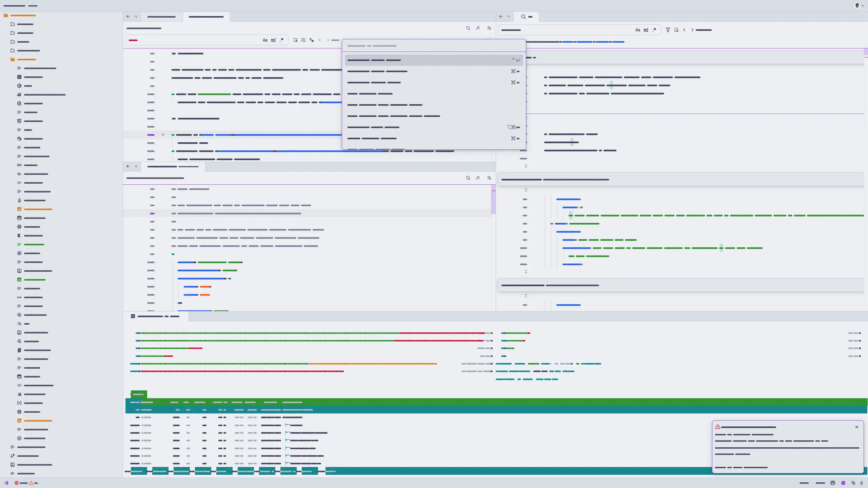868x488 pixels.
Task: Toggle whole word match in project search
Action: tap(646, 30)
